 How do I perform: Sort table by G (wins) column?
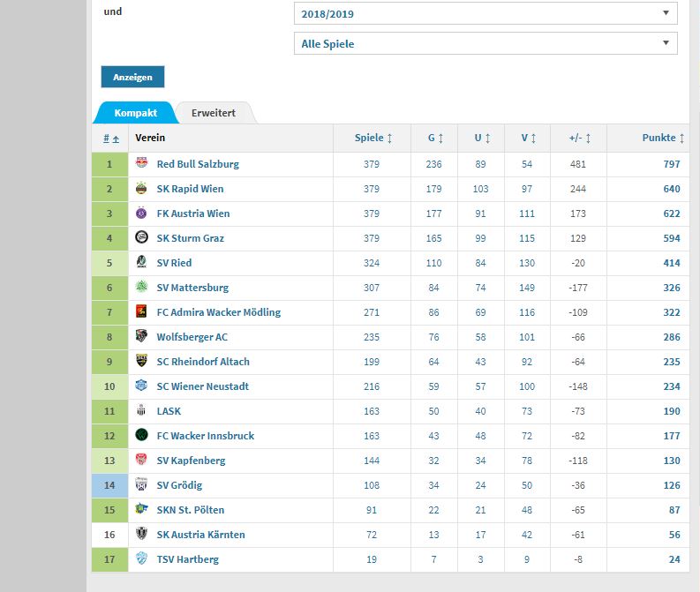[435, 138]
